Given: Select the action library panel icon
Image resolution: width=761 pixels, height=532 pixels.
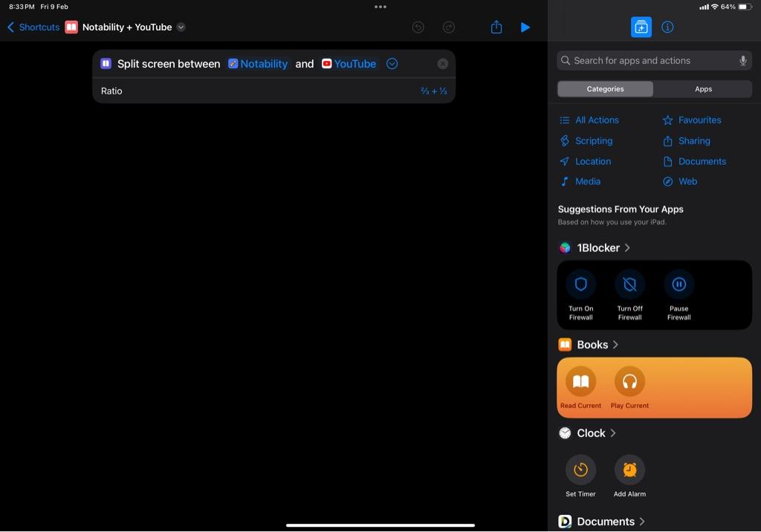Looking at the screenshot, I should pos(641,27).
